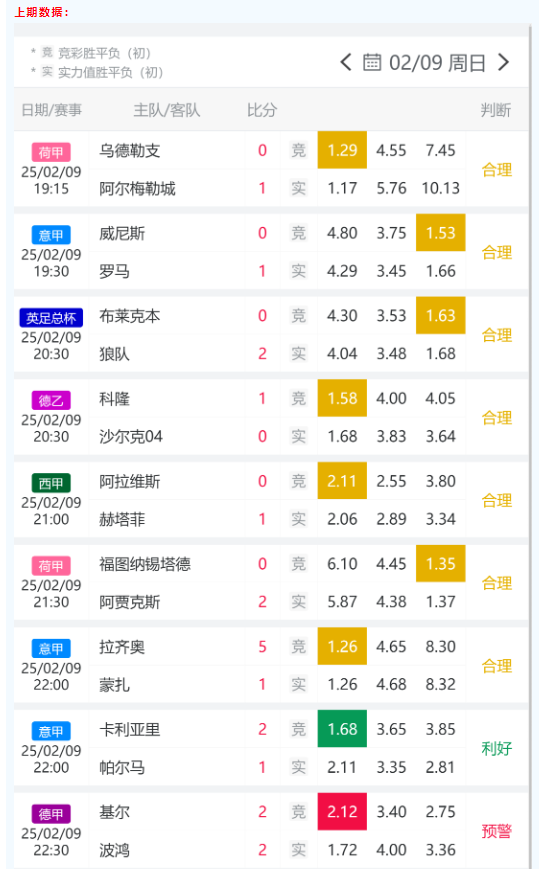Screen dimensions: 539x869
Task: Click the 英足总杯 league badge
Action: coord(51,318)
